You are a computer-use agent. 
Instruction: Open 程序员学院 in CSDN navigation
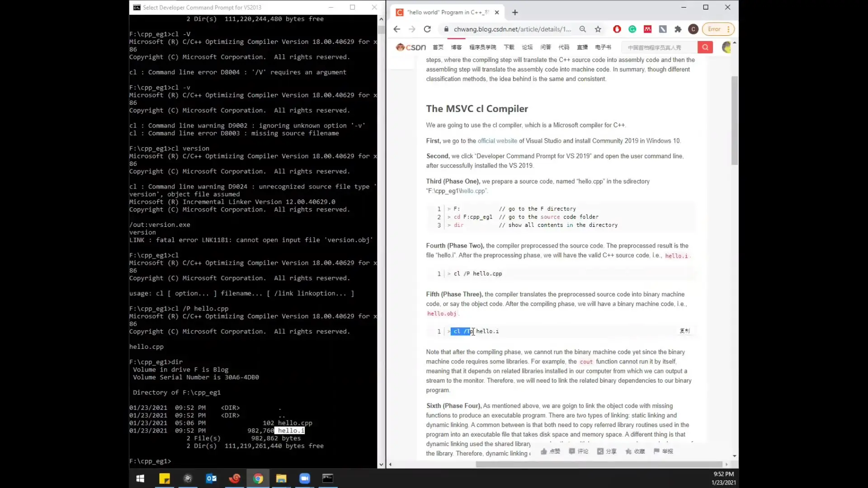(482, 47)
